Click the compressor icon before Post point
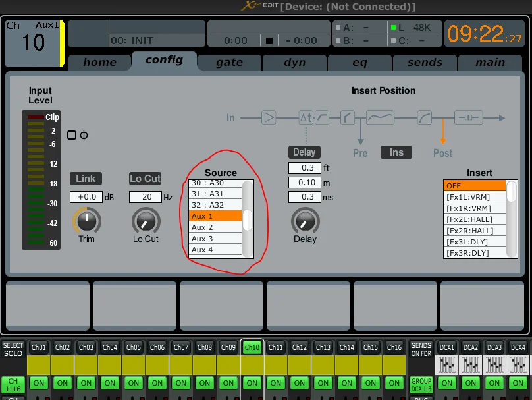 tap(424, 118)
